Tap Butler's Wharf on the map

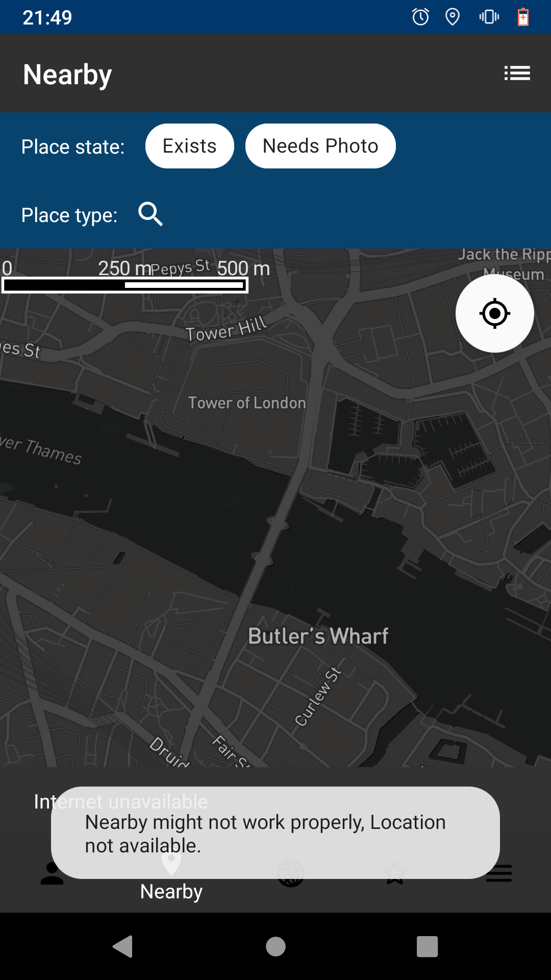pyautogui.click(x=318, y=635)
